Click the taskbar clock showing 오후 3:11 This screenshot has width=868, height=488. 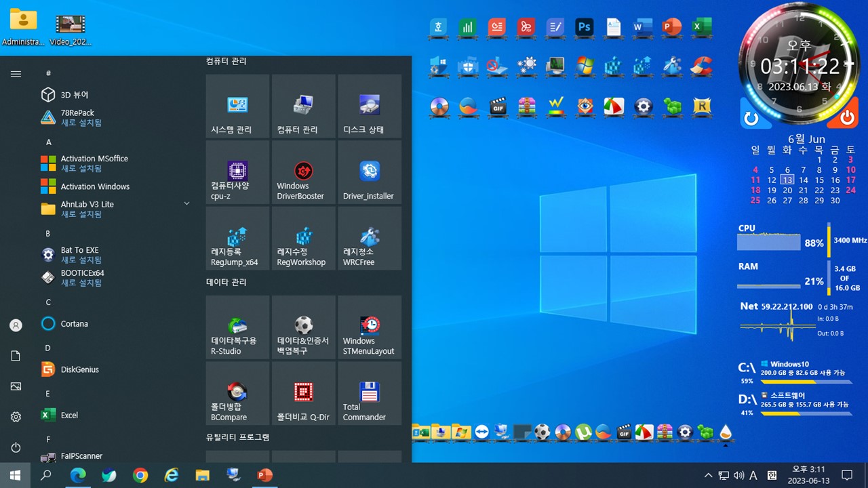[808, 475]
